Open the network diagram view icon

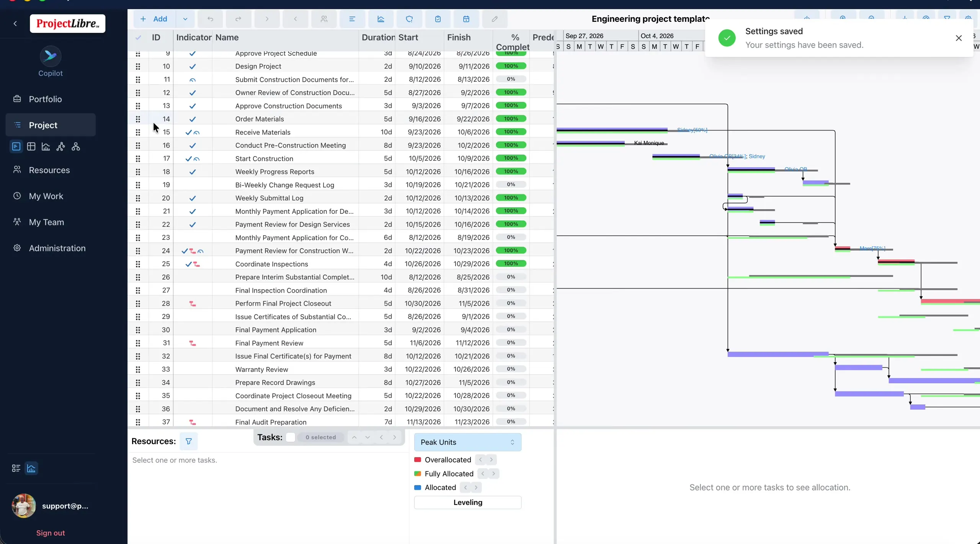60,147
